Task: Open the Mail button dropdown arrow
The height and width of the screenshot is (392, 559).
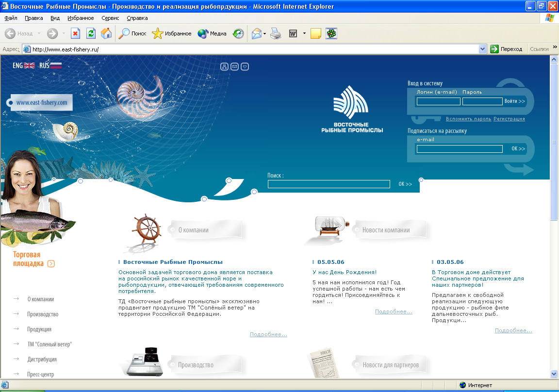Action: (x=265, y=34)
